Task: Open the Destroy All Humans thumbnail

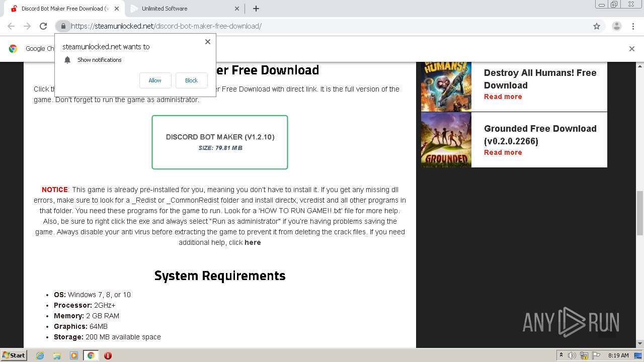Action: (446, 86)
